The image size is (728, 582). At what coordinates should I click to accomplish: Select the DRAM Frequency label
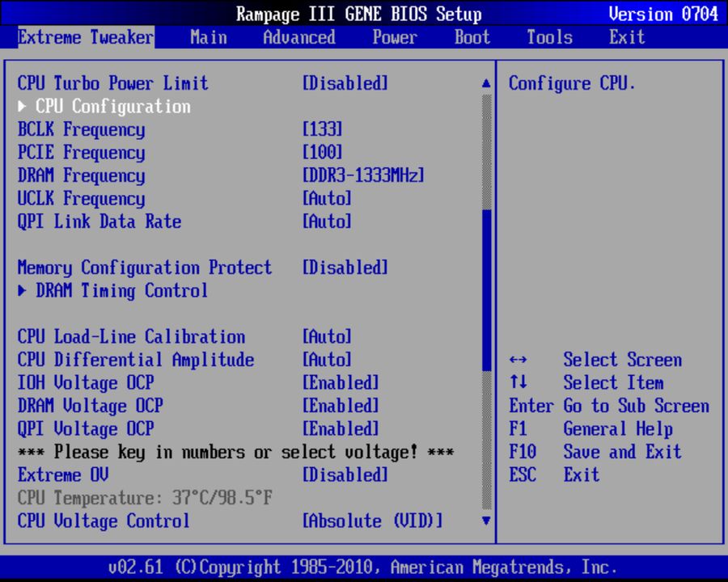[x=81, y=175]
